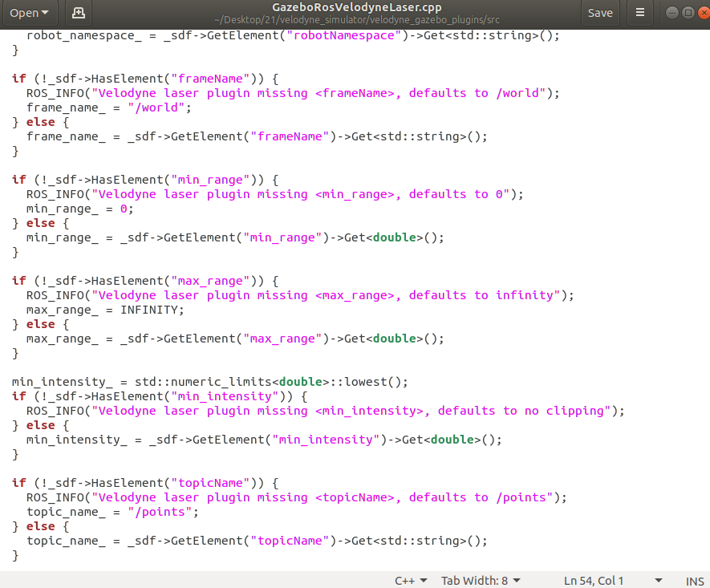Click the line HasElement("min_range")

coord(145,180)
